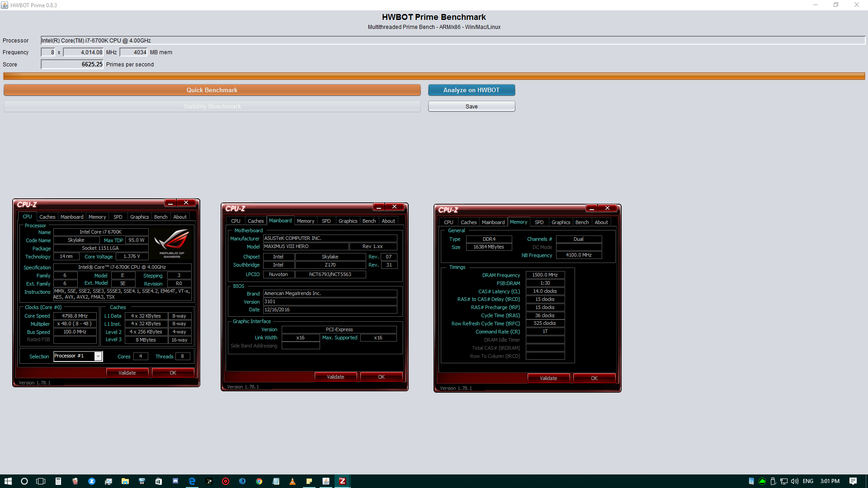Open the Windows Start menu
The height and width of the screenshot is (488, 868).
(x=8, y=481)
